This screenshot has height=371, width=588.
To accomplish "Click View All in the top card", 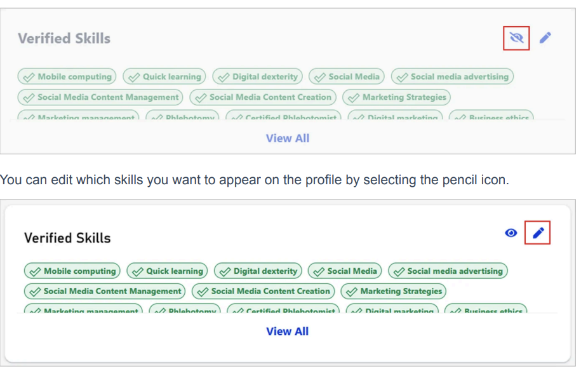I will pyautogui.click(x=287, y=138).
